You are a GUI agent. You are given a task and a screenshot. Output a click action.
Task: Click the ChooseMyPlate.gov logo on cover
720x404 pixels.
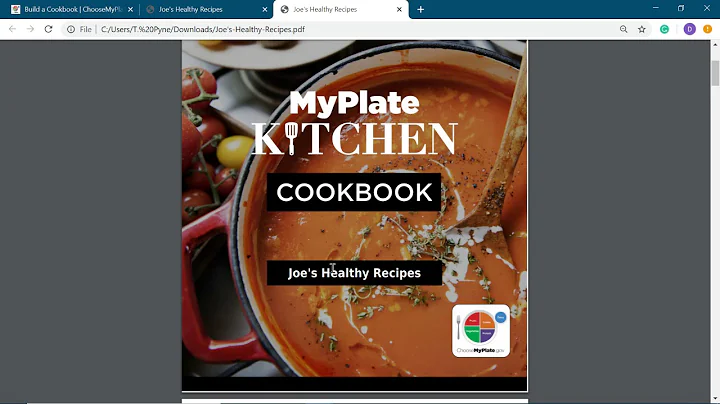coord(481,331)
